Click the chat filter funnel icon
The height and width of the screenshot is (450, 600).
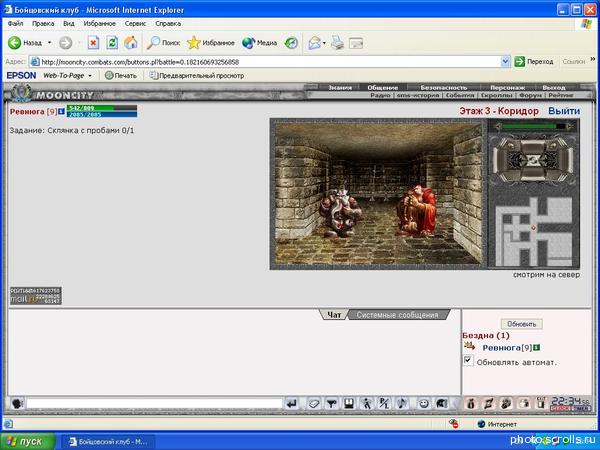pos(331,404)
